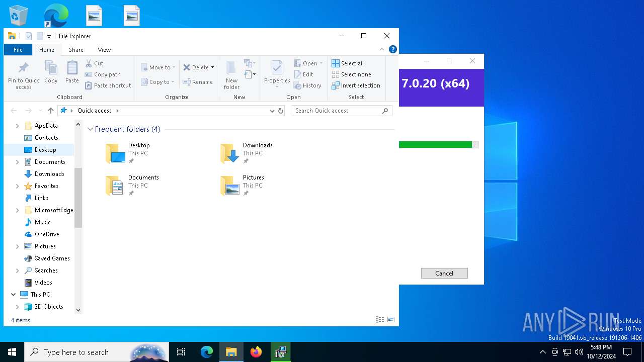
Task: Switch to details view layout icon
Action: pos(380,320)
